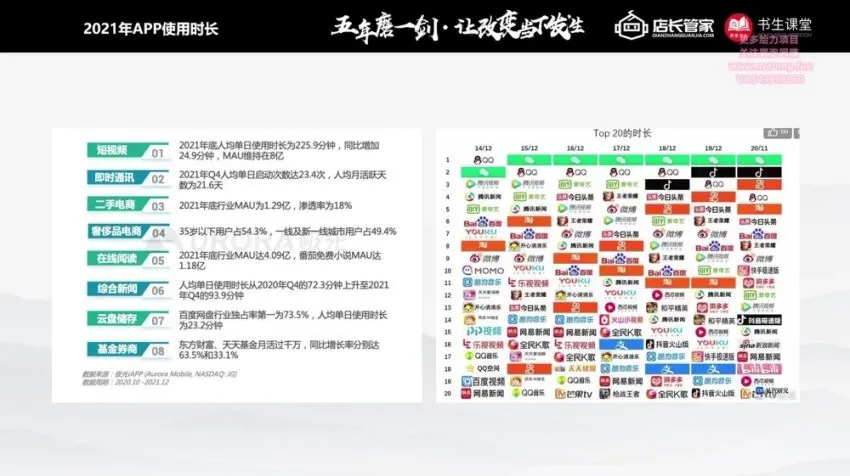Image resolution: width=850 pixels, height=476 pixels.
Task: Click the 14/12 column header
Action: (483, 148)
